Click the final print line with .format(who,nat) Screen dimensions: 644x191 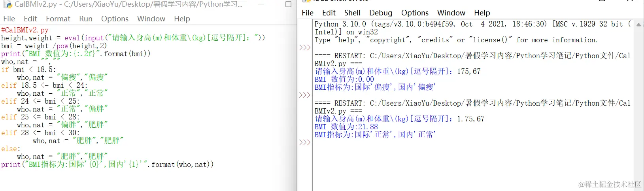107,165
